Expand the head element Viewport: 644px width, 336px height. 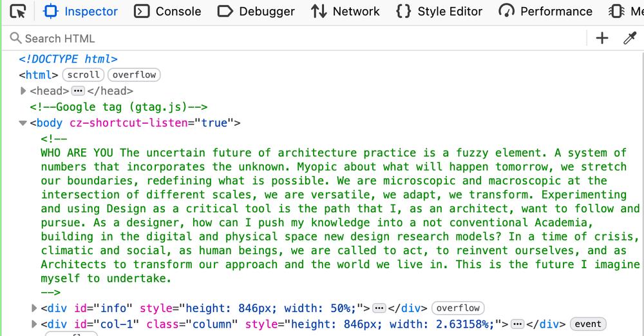24,91
